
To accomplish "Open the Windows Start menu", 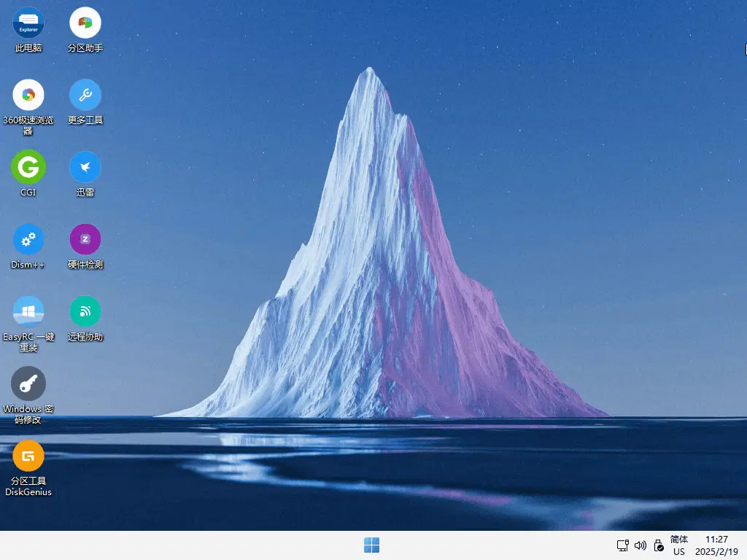I will point(372,545).
